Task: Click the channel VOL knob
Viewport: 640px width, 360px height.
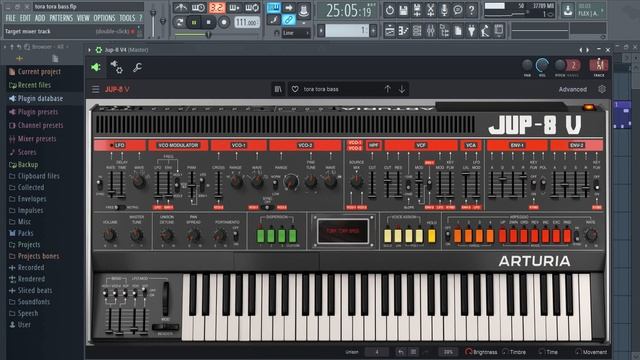Action: coord(542,65)
